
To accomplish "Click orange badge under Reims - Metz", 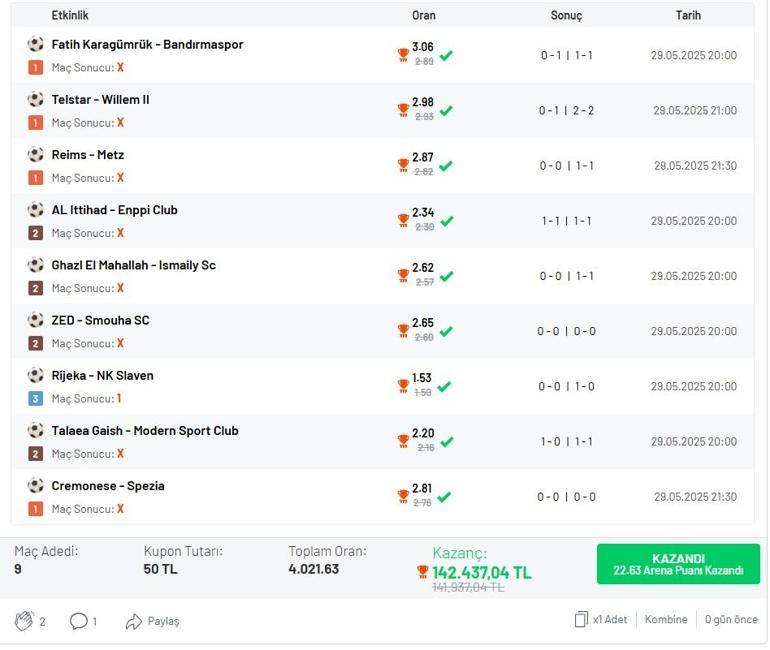I will 35,178.
